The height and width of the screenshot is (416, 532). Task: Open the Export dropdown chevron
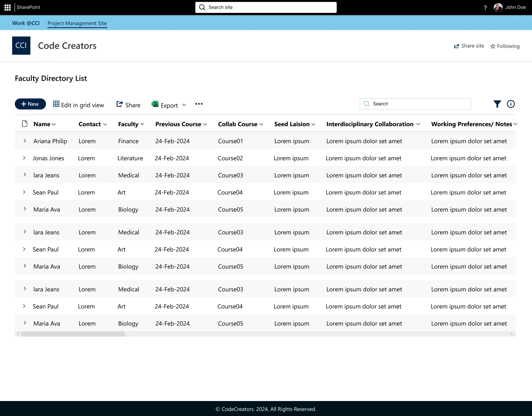click(184, 105)
